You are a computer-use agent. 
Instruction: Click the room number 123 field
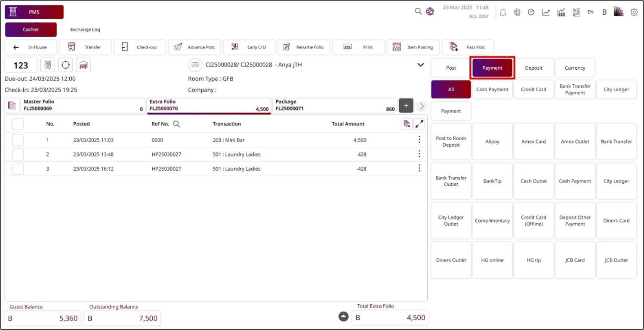[21, 65]
